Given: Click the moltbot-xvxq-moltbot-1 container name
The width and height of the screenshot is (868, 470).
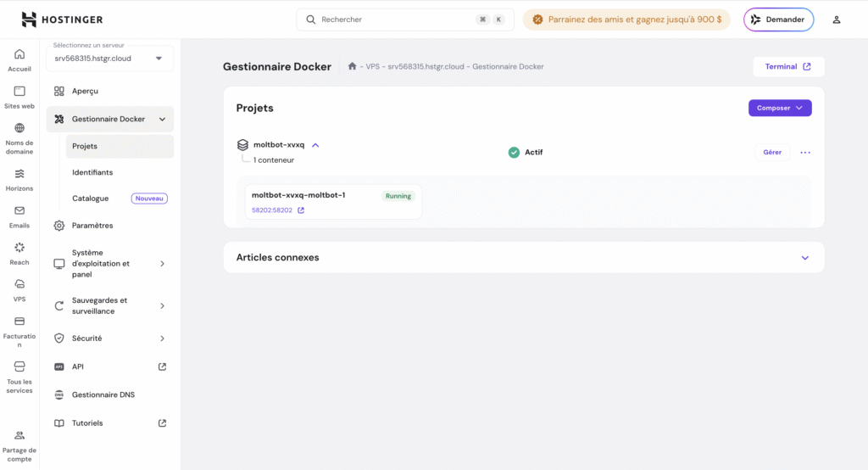Looking at the screenshot, I should pyautogui.click(x=298, y=195).
